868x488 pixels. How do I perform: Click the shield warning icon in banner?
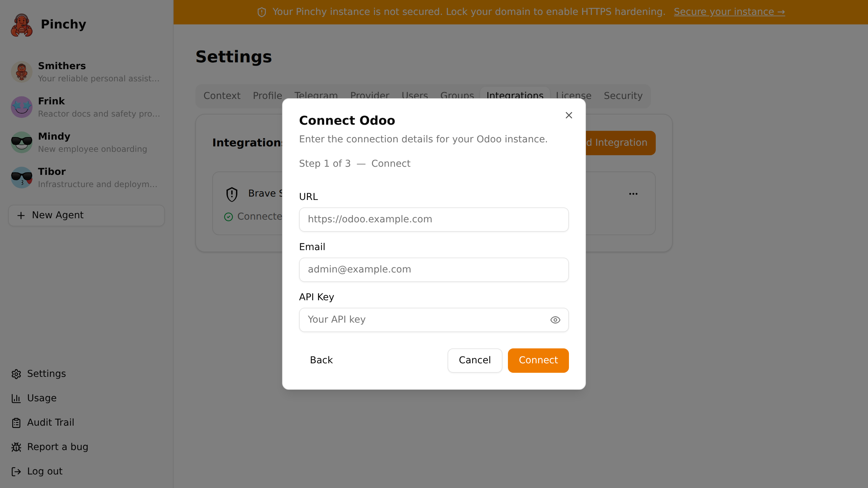[262, 12]
